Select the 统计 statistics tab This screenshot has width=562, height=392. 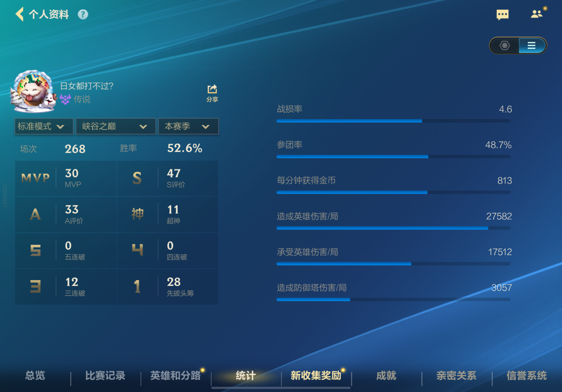[x=246, y=376]
